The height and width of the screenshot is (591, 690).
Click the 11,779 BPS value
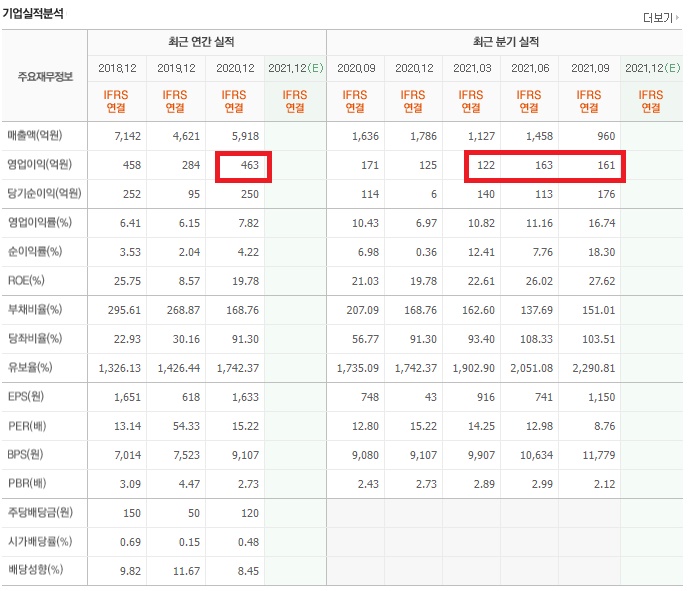[x=598, y=455]
